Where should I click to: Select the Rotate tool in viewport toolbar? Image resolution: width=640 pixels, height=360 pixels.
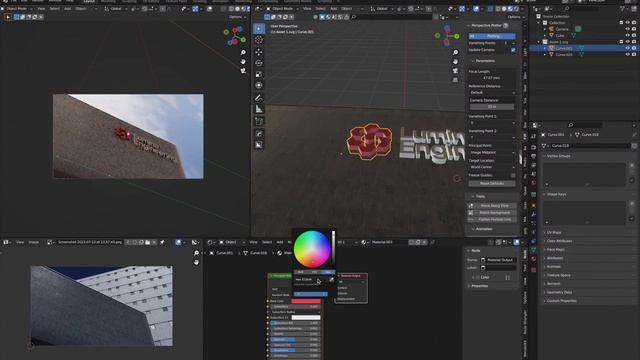pyautogui.click(x=259, y=63)
